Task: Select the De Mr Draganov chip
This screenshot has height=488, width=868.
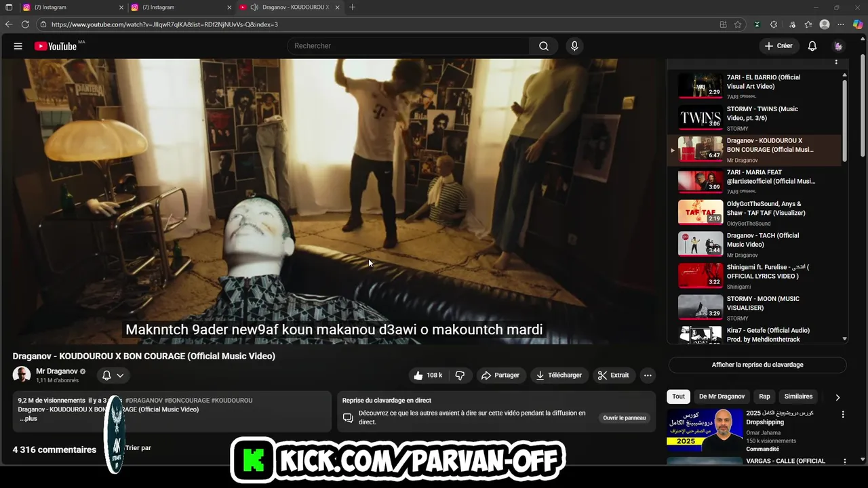Action: coord(722,396)
